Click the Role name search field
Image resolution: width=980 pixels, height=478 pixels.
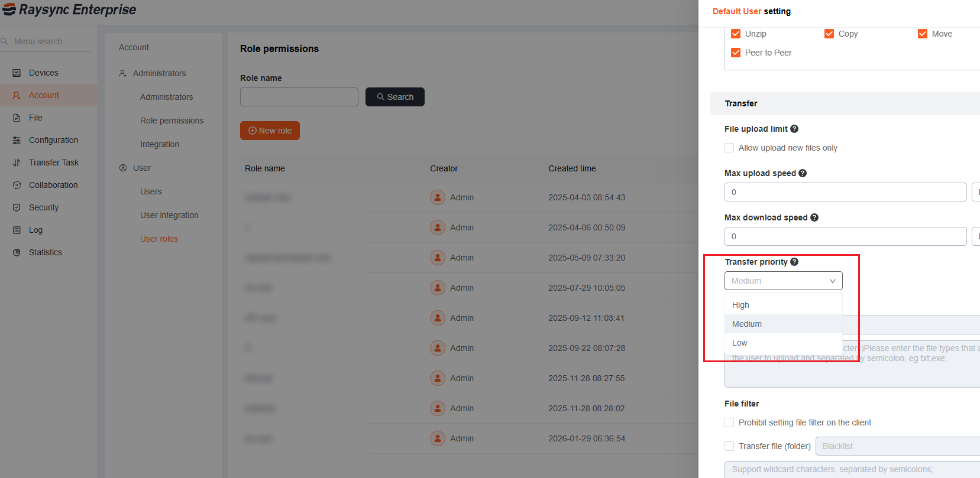point(299,97)
